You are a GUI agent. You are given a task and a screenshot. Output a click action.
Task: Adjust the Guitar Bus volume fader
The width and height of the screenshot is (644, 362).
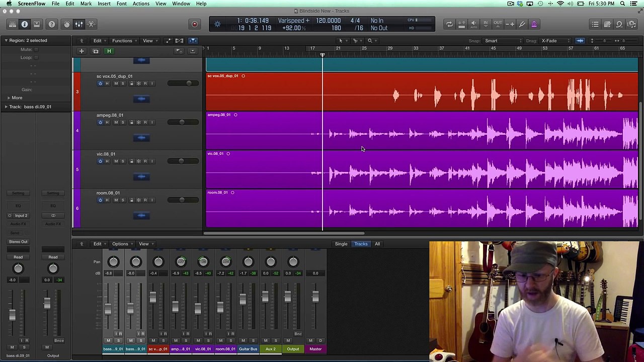pyautogui.click(x=243, y=300)
